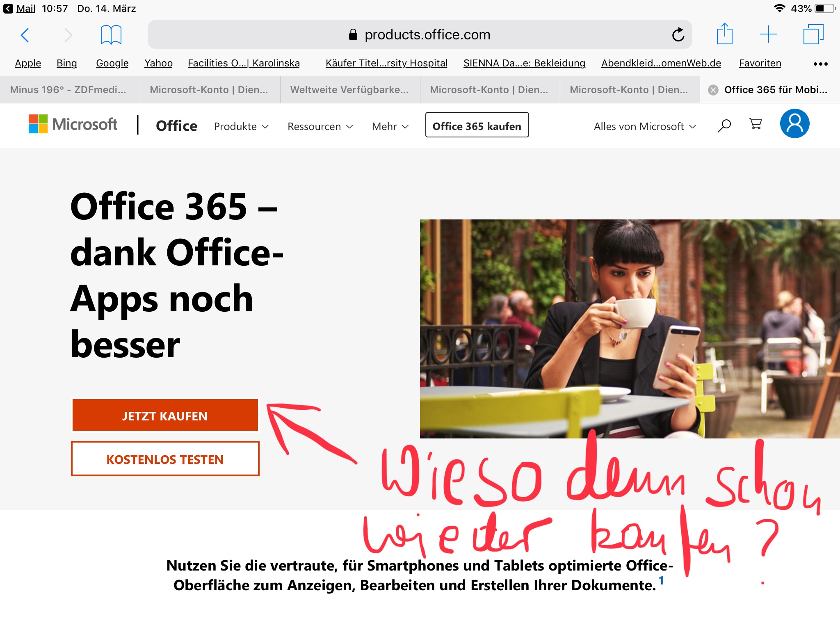Viewport: 840px width, 630px height.
Task: Switch to the Weltweite Verfügbarke tab
Action: pos(350,90)
